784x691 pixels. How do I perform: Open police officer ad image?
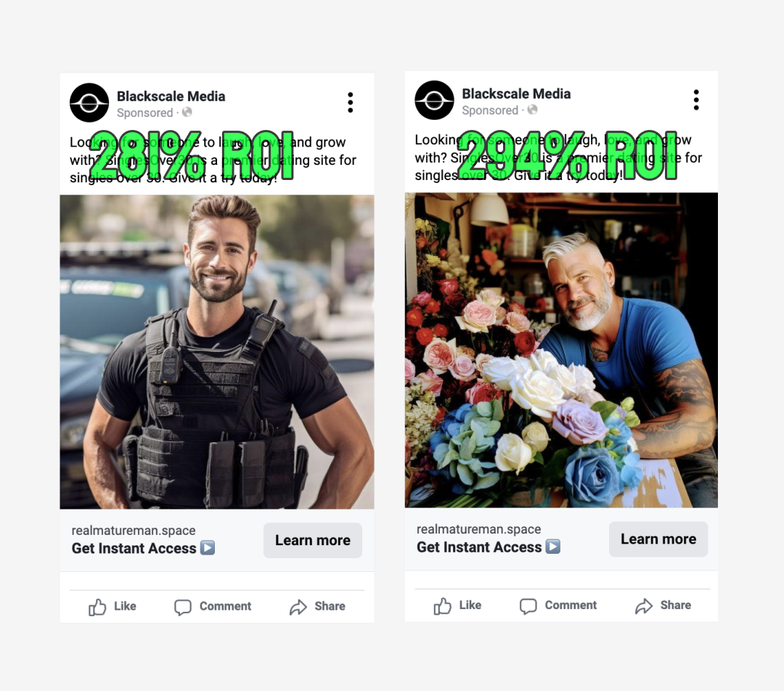pyautogui.click(x=217, y=352)
